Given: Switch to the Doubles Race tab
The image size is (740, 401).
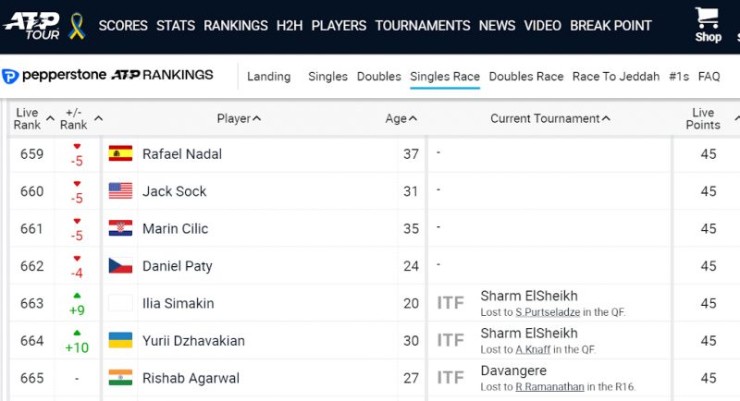Looking at the screenshot, I should pyautogui.click(x=526, y=76).
